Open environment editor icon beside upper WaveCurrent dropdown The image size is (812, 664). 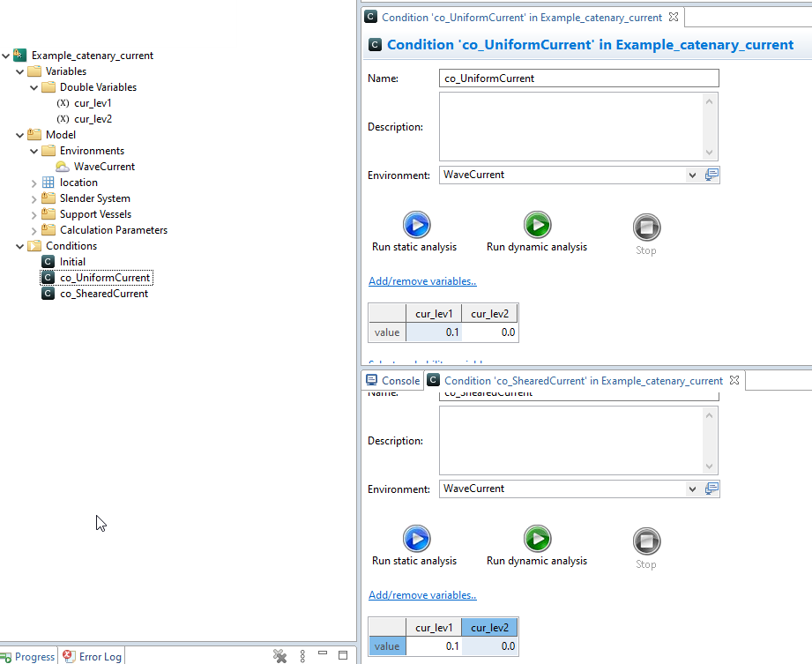pos(712,175)
